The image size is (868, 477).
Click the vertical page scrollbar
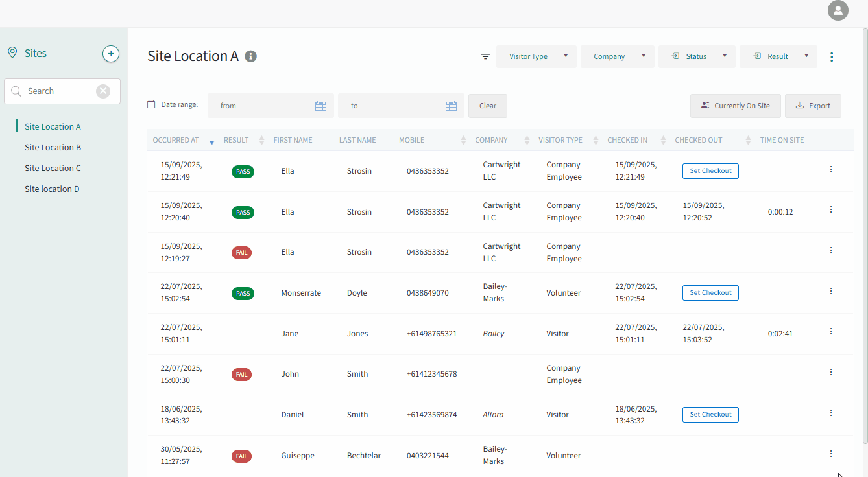coord(865,237)
